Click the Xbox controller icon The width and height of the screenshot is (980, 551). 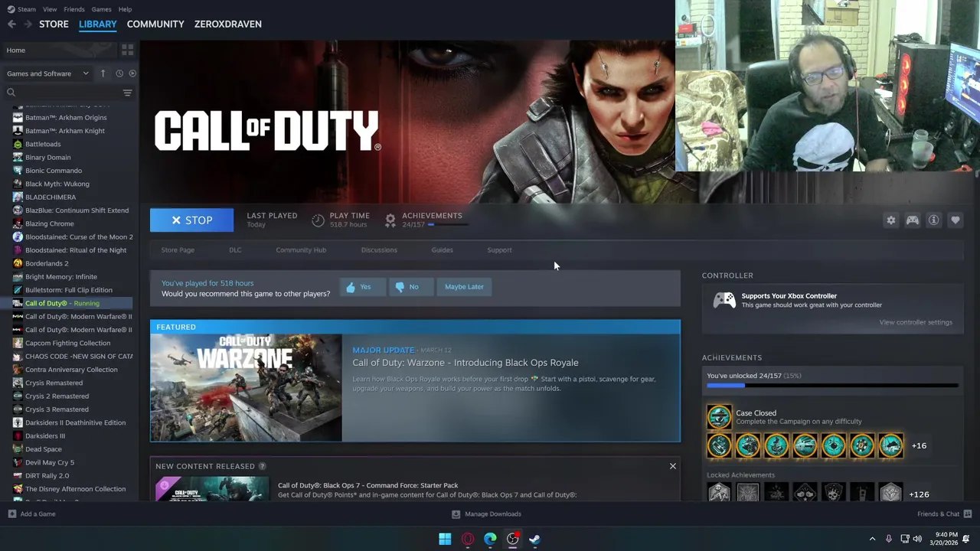724,300
